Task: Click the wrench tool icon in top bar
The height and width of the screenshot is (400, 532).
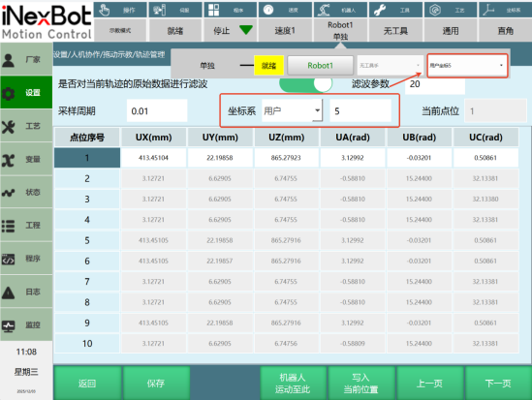Action: pyautogui.click(x=380, y=10)
